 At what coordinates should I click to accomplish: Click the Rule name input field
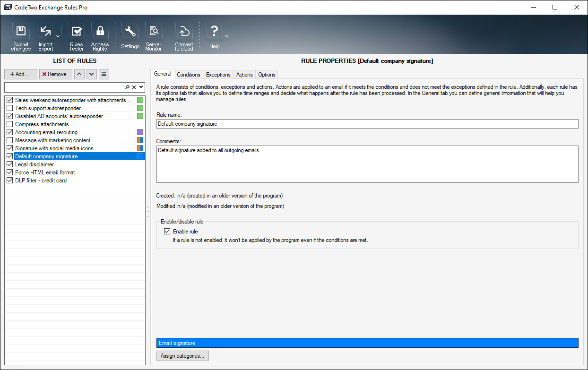pyautogui.click(x=367, y=124)
